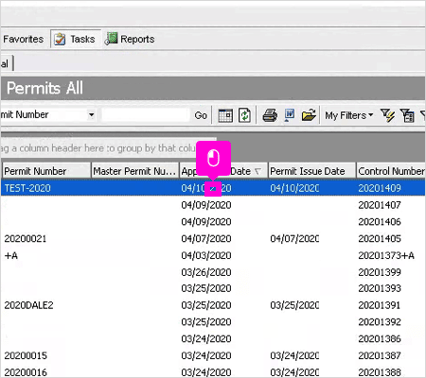Select control number 20201393
426x378 pixels.
(380, 288)
